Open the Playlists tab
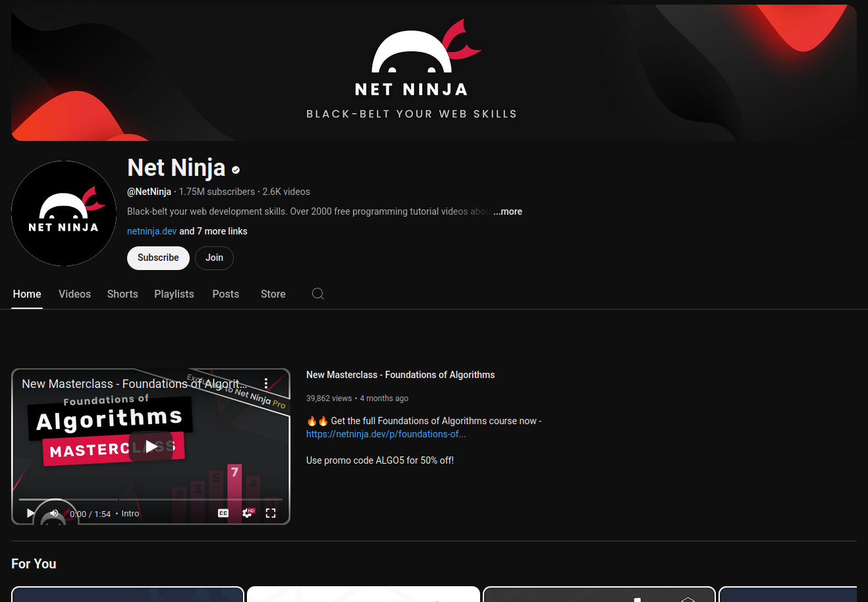 (x=174, y=294)
